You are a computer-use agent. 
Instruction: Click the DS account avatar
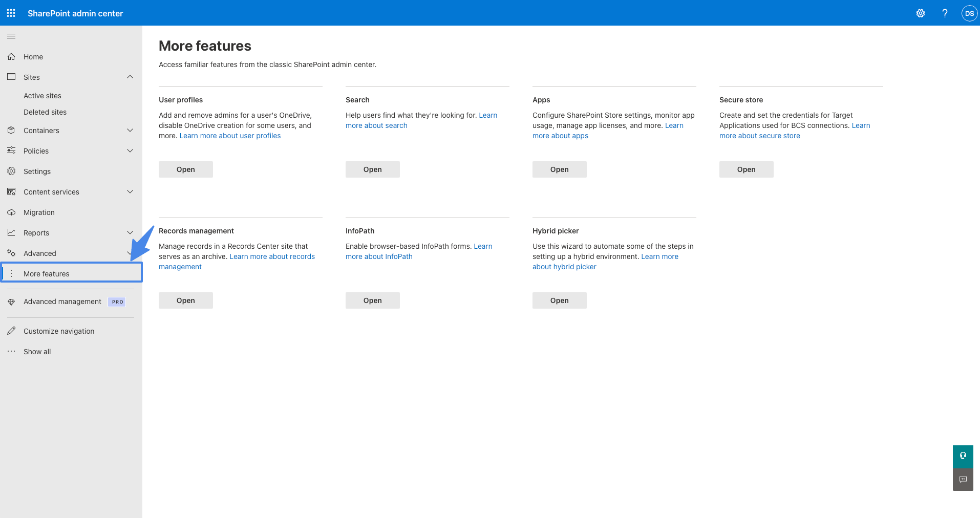point(969,13)
